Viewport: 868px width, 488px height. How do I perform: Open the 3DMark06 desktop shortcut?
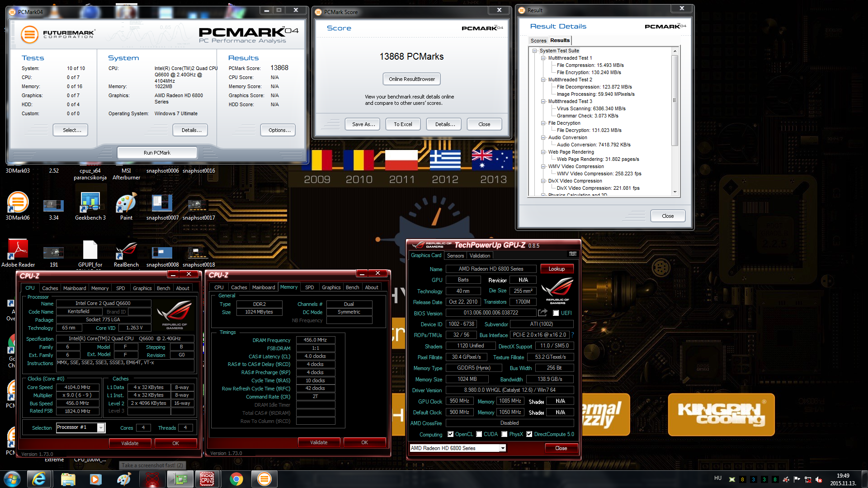pyautogui.click(x=18, y=206)
